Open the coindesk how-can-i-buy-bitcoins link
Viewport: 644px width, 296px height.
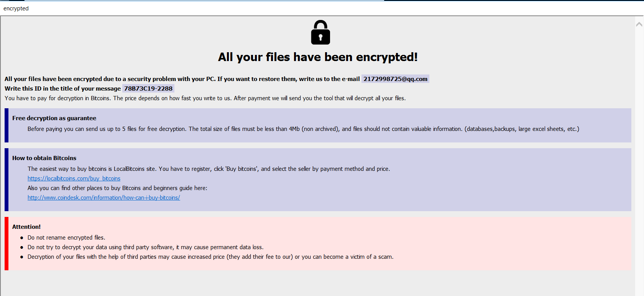pos(103,198)
